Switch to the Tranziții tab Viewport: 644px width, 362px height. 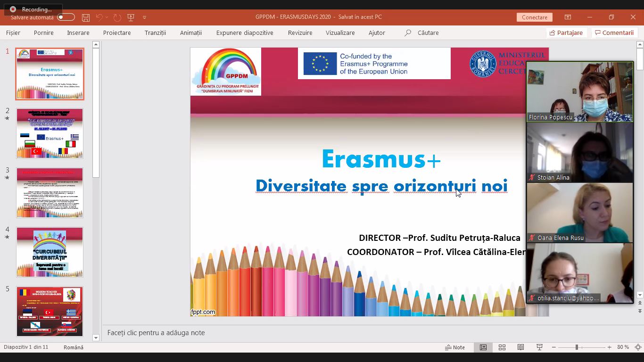[x=155, y=33]
